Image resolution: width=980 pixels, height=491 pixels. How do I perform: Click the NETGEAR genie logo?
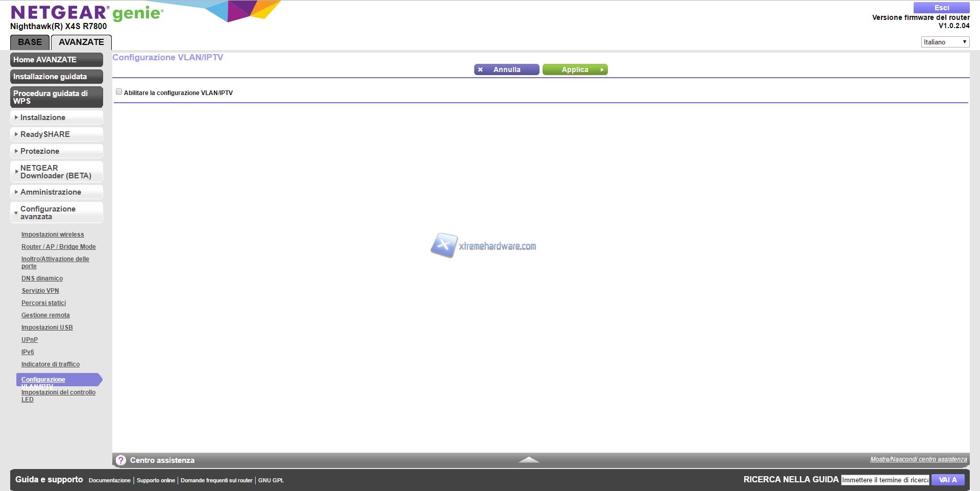point(87,13)
